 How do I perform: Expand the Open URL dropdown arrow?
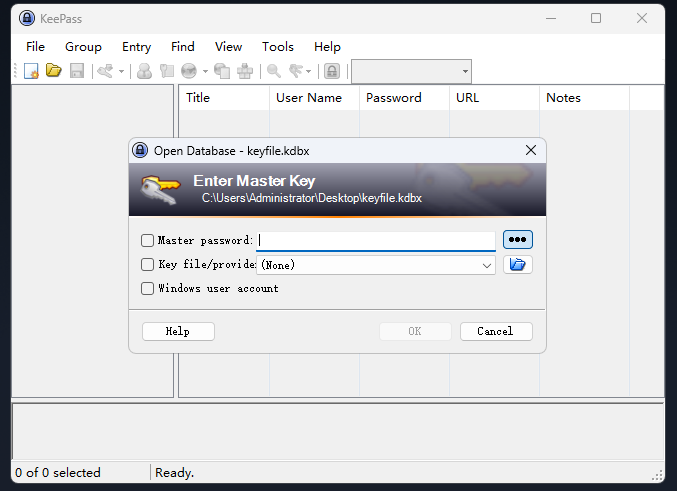[x=205, y=71]
